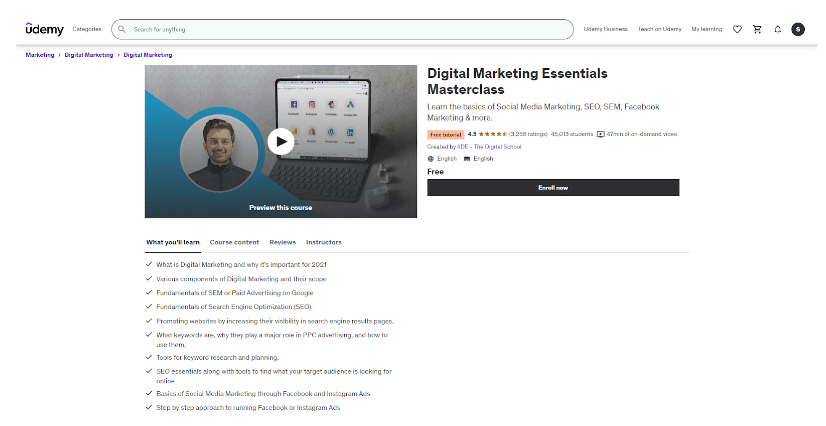The width and height of the screenshot is (826, 426).
Task: Click 'Basics of Social Media Marketing' item
Action: point(263,393)
